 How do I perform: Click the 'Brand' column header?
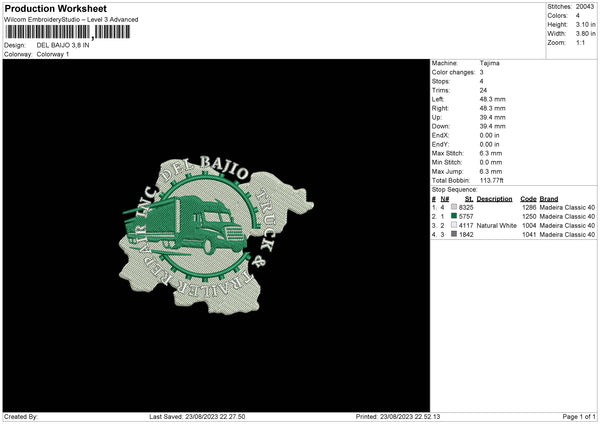tap(549, 199)
